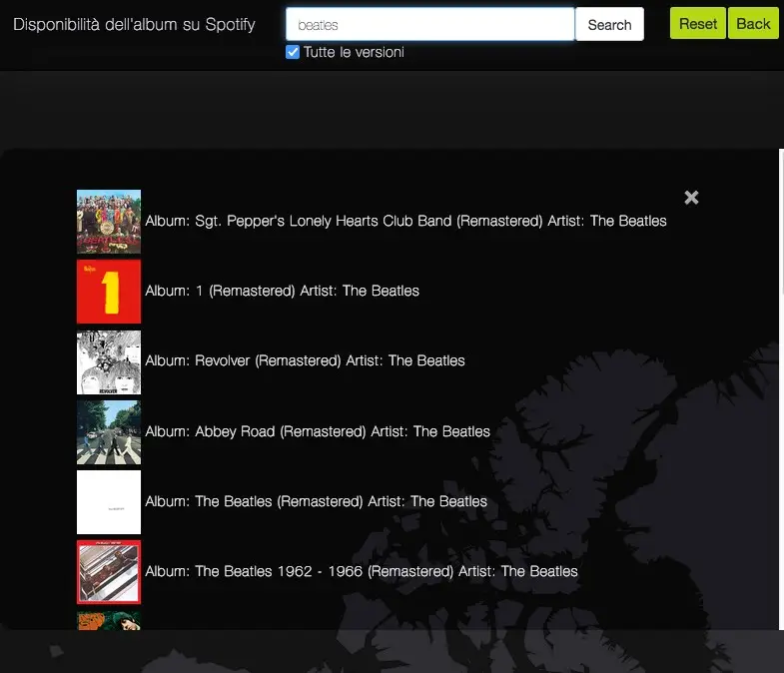The width and height of the screenshot is (784, 673).
Task: Close the results panel with the X icon
Action: click(x=691, y=198)
